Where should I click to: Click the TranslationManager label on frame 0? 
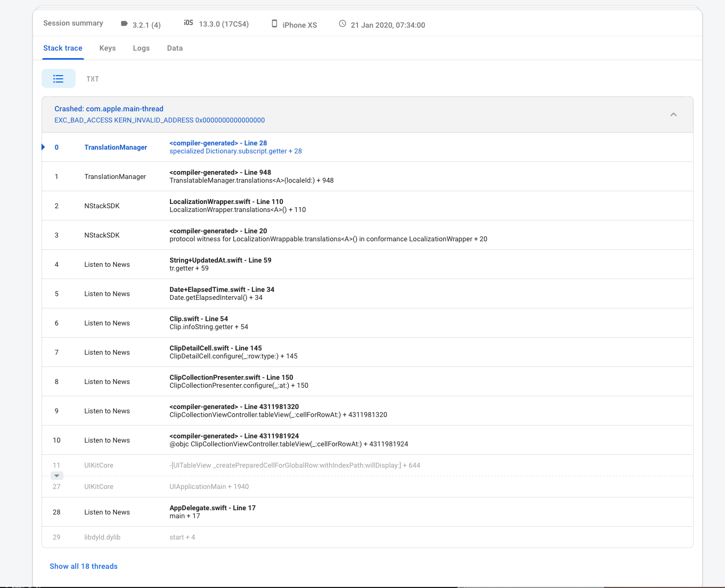116,147
